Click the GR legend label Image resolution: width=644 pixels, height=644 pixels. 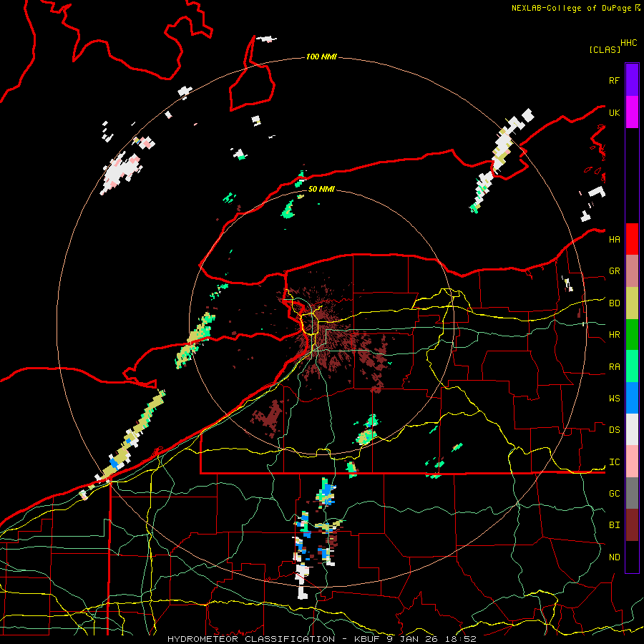(615, 271)
